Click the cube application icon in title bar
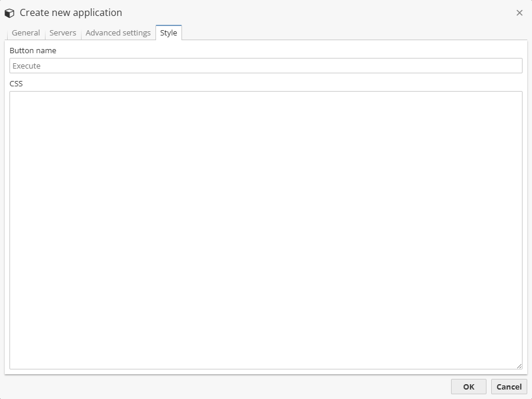 coord(9,13)
